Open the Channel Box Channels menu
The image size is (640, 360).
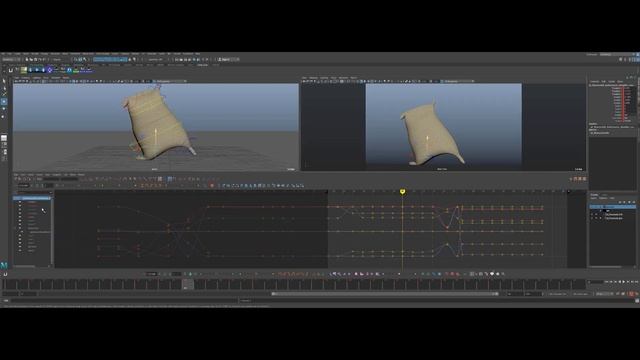[x=594, y=82]
